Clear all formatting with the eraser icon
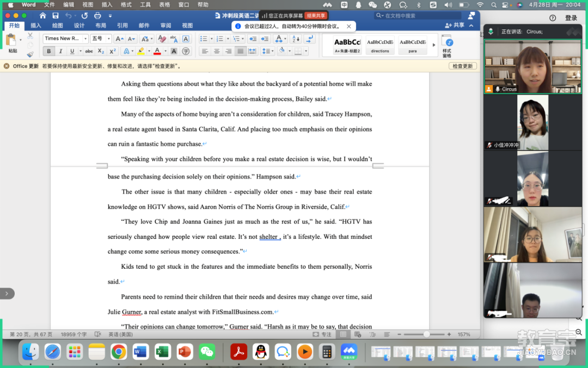The image size is (588, 368). pyautogui.click(x=162, y=39)
